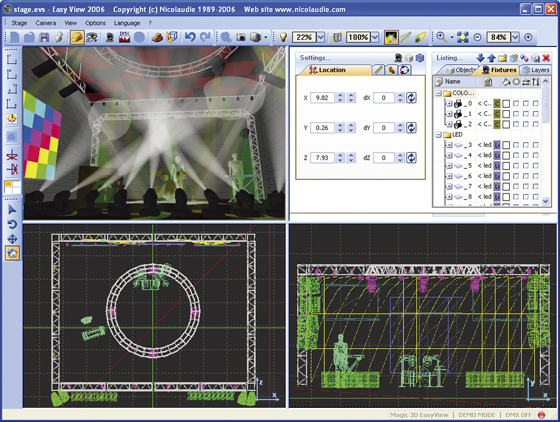The image size is (560, 422).
Task: Open the 84% zoom level dropdown
Action: point(515,37)
